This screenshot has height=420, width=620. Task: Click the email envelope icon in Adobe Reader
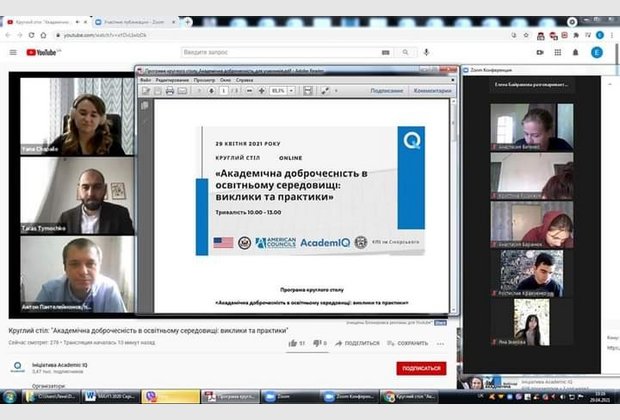coord(181,91)
